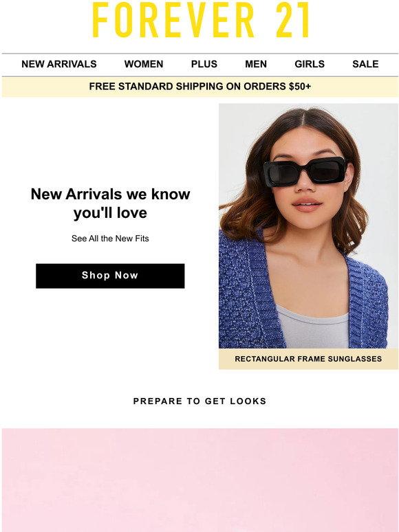This screenshot has width=399, height=532.
Task: Select the Rectangular Frame Sunglasses caption
Action: coord(308,359)
